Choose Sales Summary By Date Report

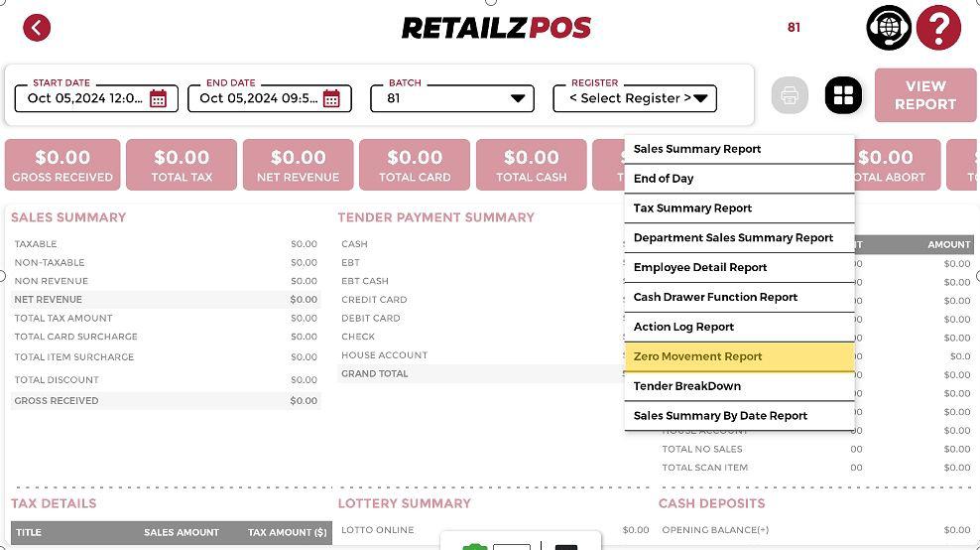(739, 415)
